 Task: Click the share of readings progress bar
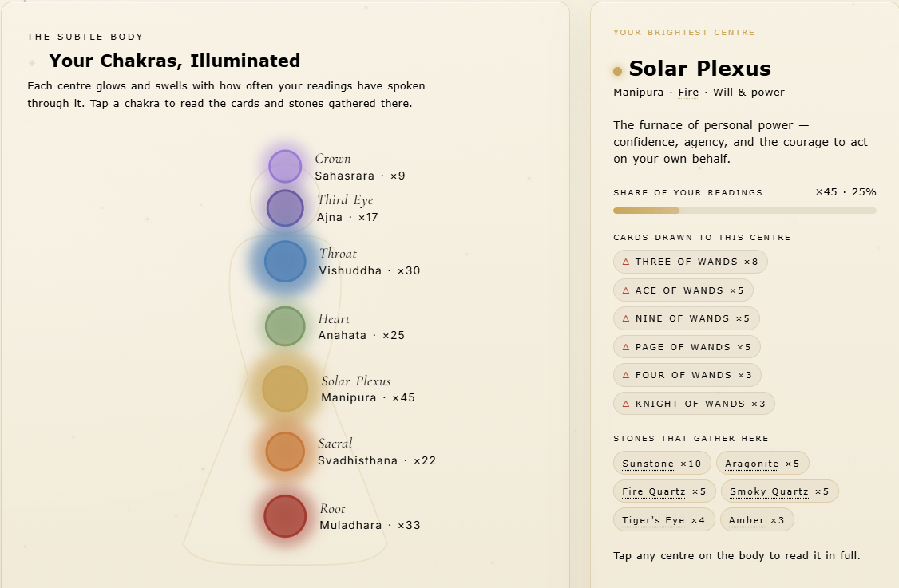coord(744,211)
